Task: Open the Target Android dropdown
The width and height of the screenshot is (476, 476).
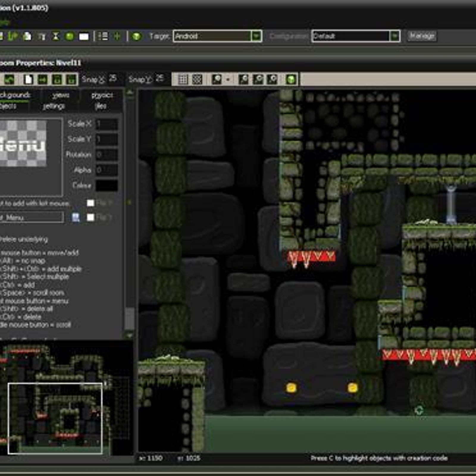Action: 256,36
